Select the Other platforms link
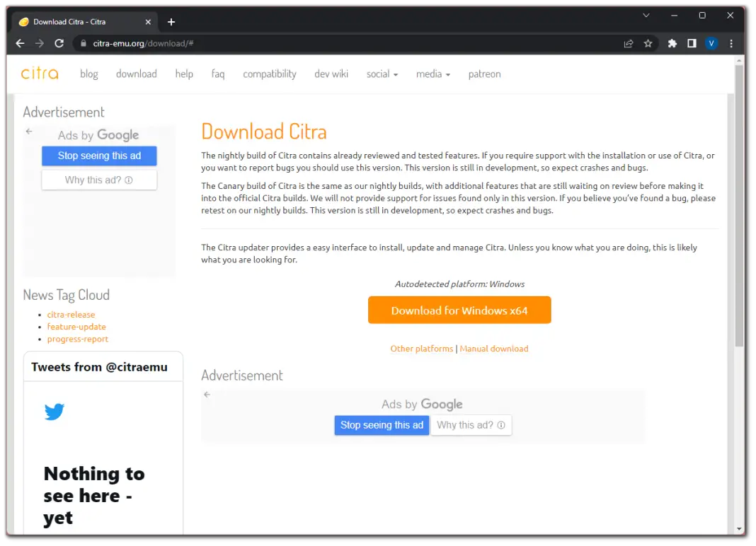This screenshot has height=546, width=756. click(421, 349)
